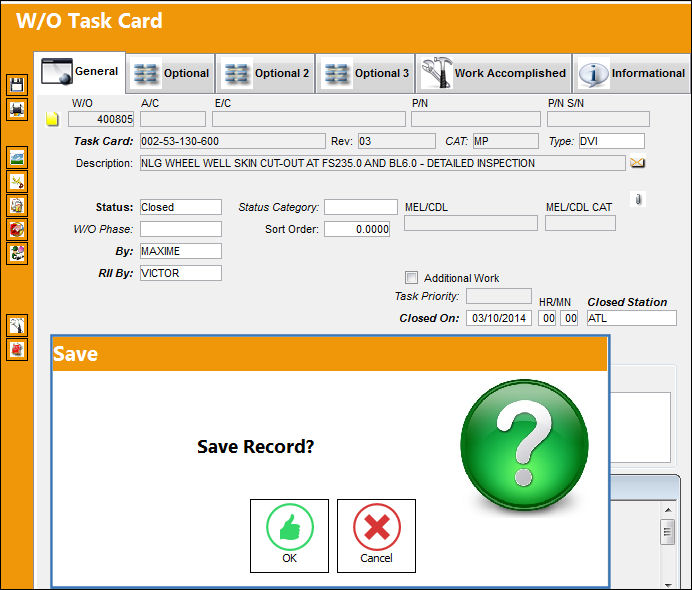The image size is (692, 590).
Task: Click the Sort Order field 0.0000
Action: (x=357, y=229)
